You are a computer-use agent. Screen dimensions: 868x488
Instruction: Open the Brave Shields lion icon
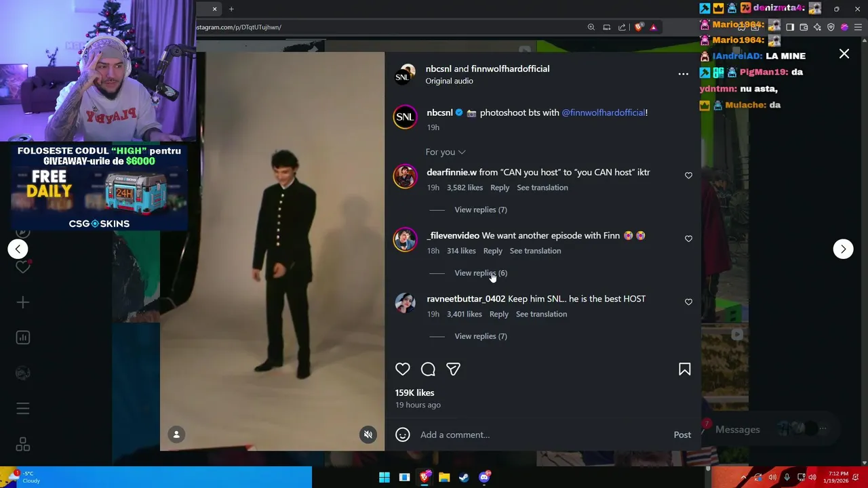[x=638, y=27]
